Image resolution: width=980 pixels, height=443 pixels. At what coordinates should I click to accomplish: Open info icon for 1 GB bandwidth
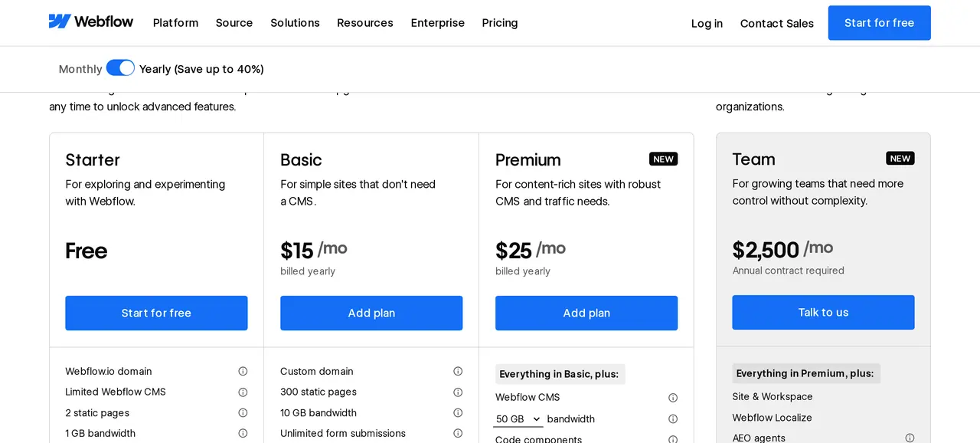pyautogui.click(x=243, y=433)
